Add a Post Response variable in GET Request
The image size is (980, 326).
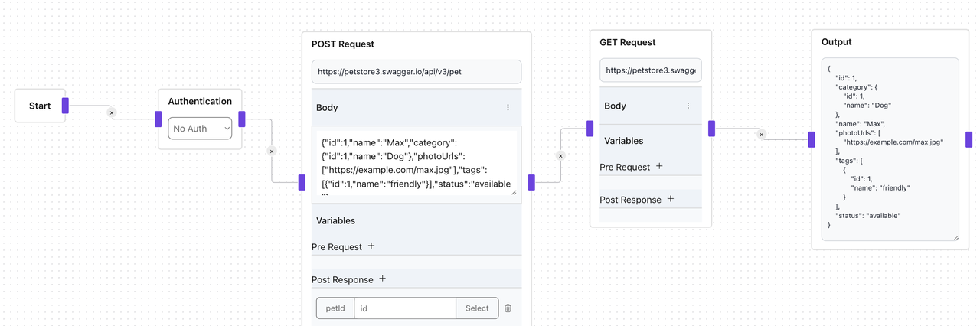click(x=671, y=200)
